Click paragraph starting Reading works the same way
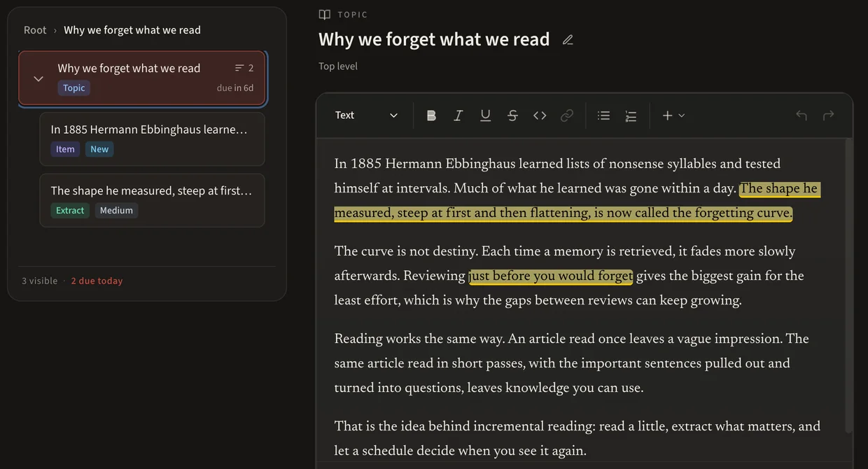 coord(572,363)
